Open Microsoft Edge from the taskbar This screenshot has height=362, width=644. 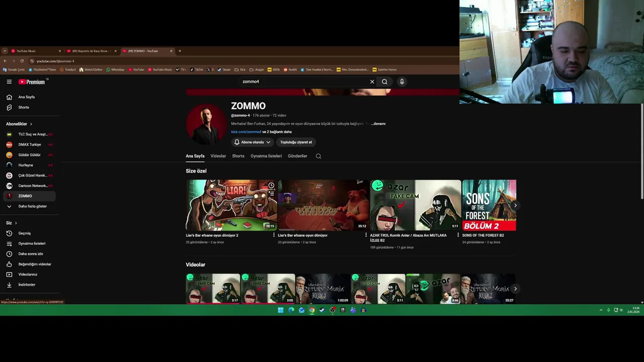(x=291, y=310)
